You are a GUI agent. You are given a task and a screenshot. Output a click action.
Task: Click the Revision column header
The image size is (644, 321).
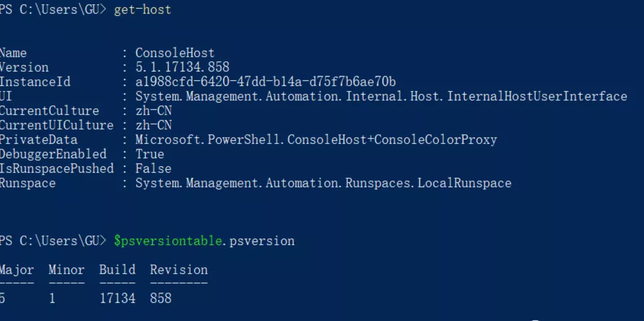pos(179,270)
